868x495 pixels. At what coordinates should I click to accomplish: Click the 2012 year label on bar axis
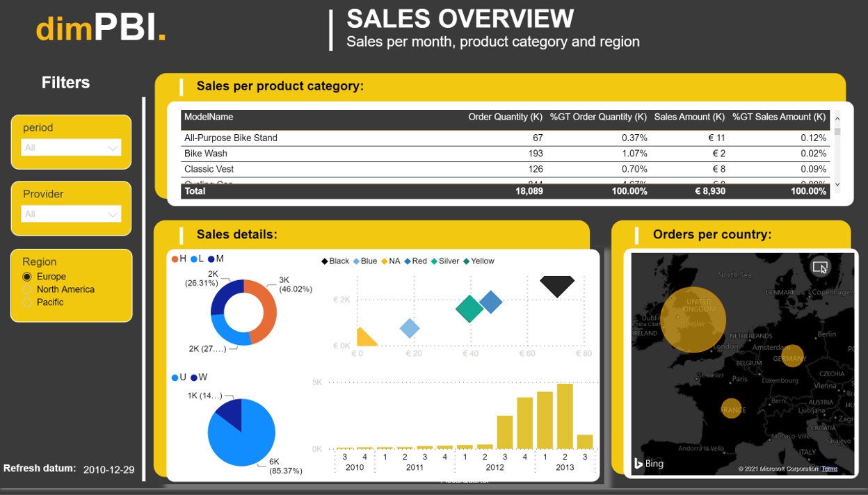(x=495, y=467)
